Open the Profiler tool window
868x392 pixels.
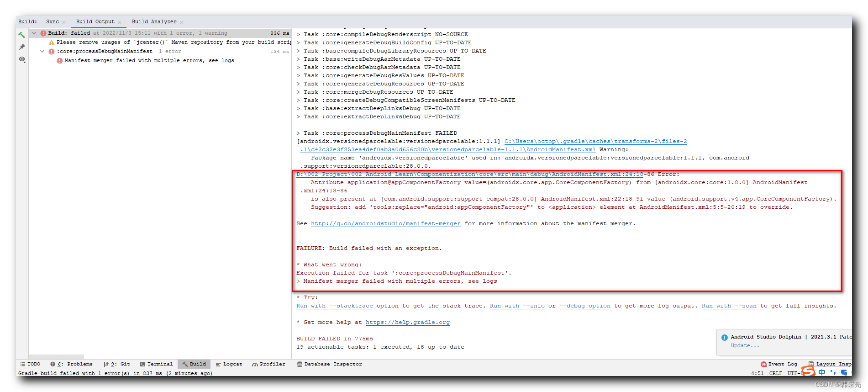(x=268, y=364)
